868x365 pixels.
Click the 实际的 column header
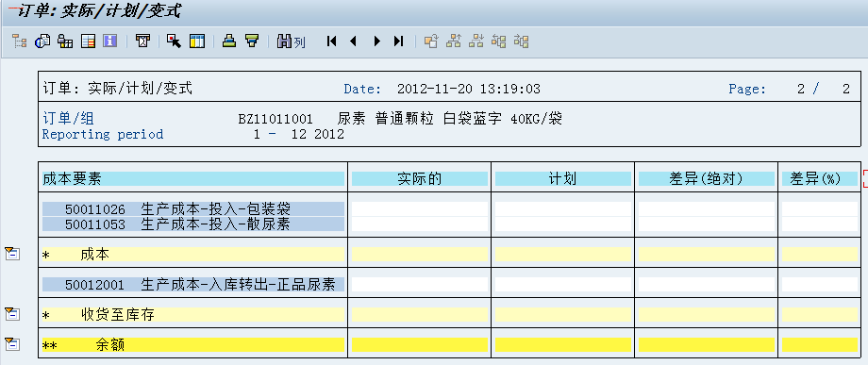click(x=420, y=178)
